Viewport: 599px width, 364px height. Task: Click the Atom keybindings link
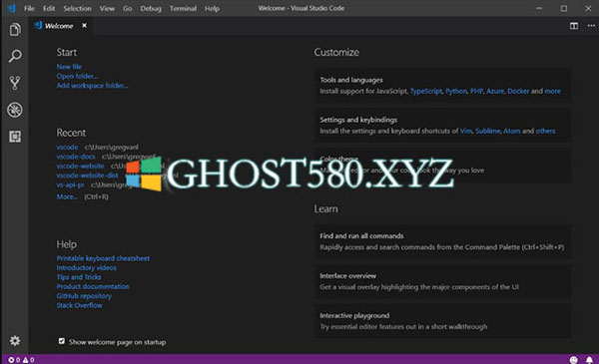click(512, 131)
